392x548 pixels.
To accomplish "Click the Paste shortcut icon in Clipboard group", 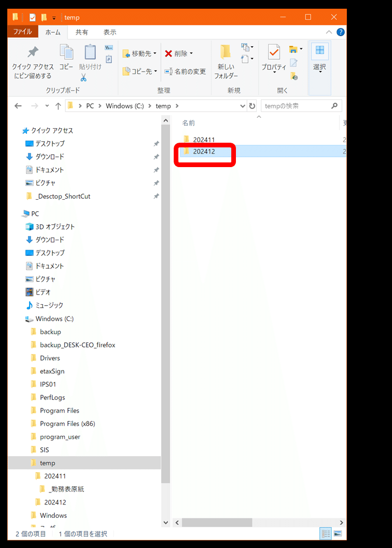I will 109,59.
